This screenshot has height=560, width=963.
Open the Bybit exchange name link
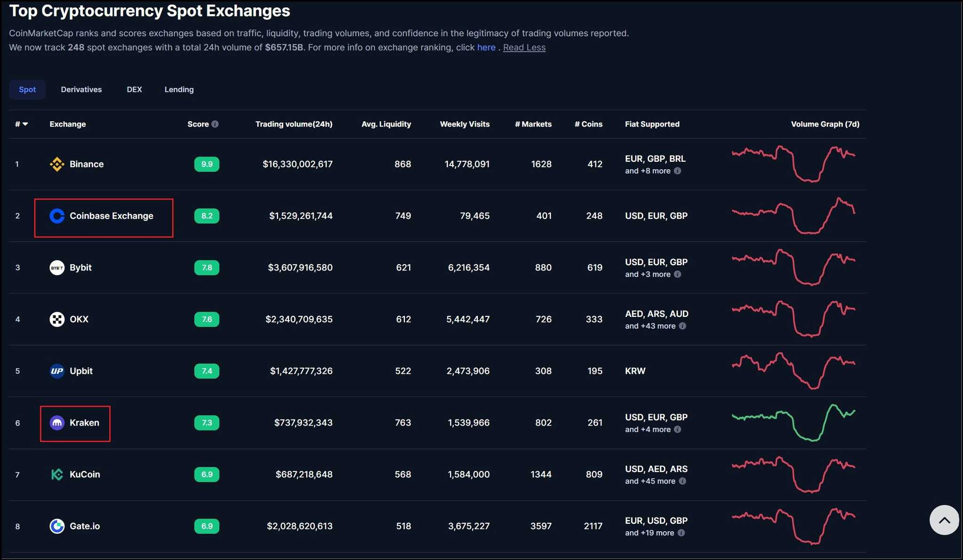pos(80,268)
